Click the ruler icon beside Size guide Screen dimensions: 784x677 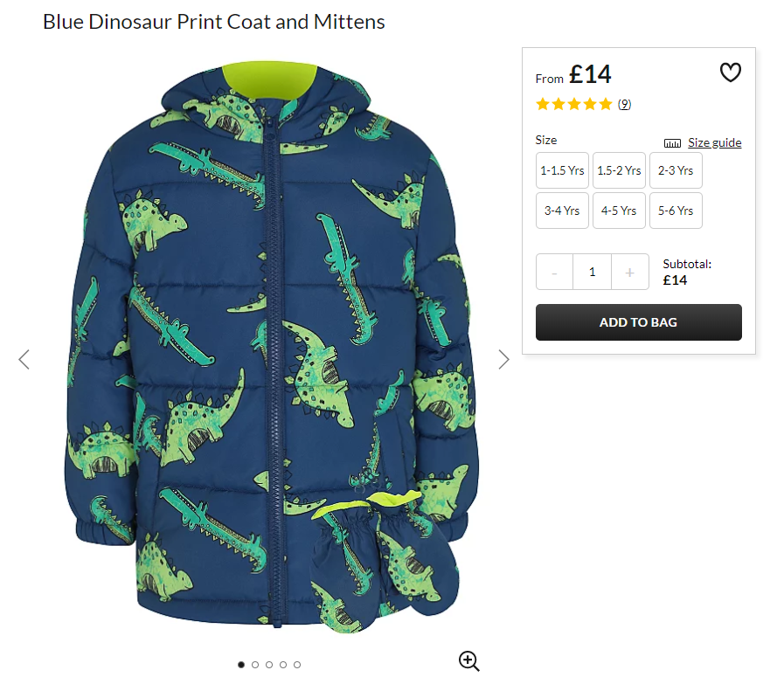[x=672, y=143]
